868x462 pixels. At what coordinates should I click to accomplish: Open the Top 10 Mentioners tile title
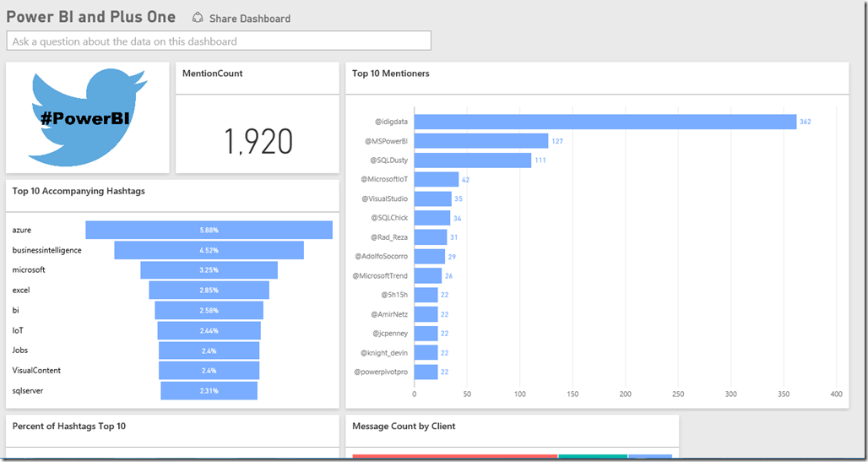click(391, 73)
